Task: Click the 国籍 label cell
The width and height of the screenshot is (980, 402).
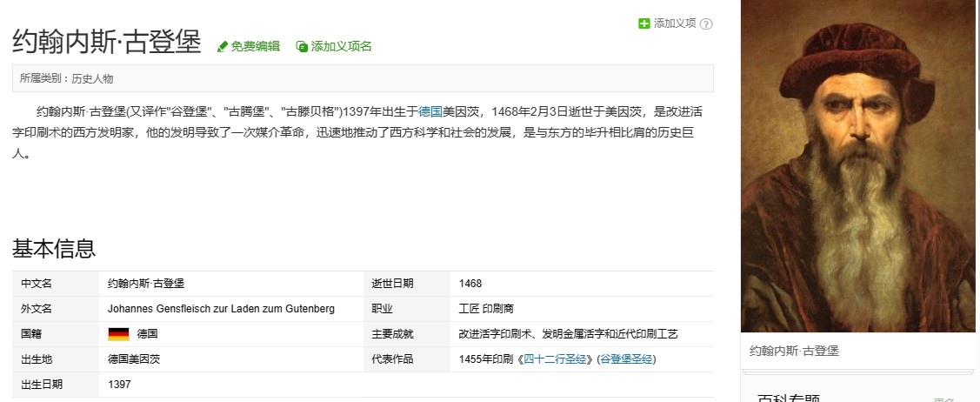Action: (56, 334)
